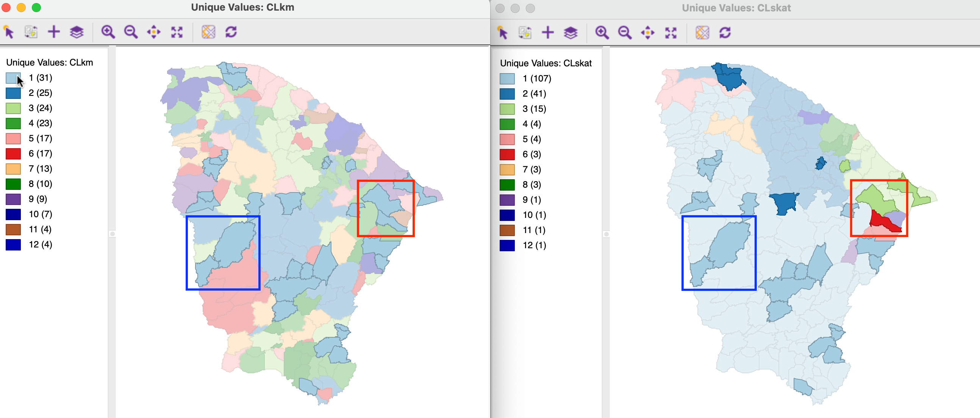This screenshot has height=418, width=980.
Task: Select the pointer tool in CLkm window
Action: click(x=9, y=32)
